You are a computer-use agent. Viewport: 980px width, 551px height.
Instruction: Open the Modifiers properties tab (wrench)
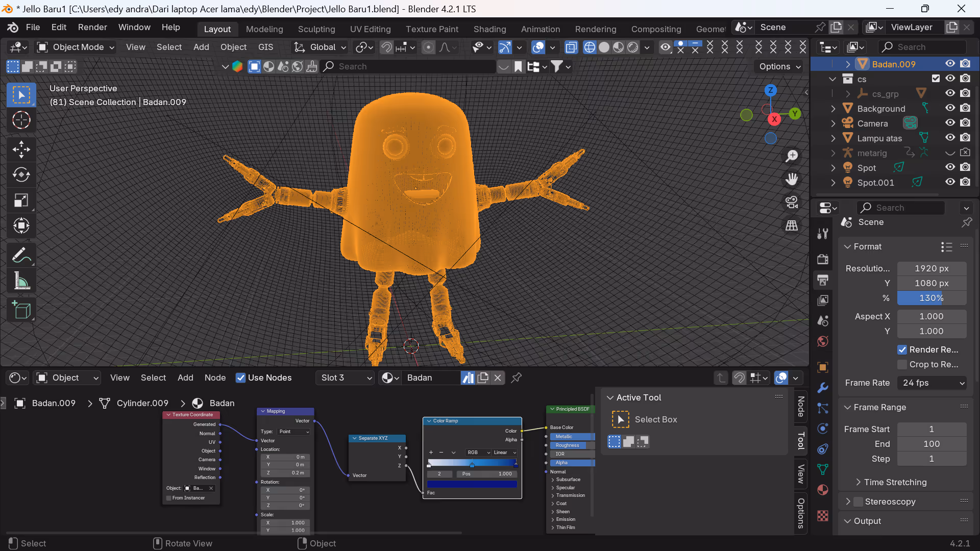point(823,388)
